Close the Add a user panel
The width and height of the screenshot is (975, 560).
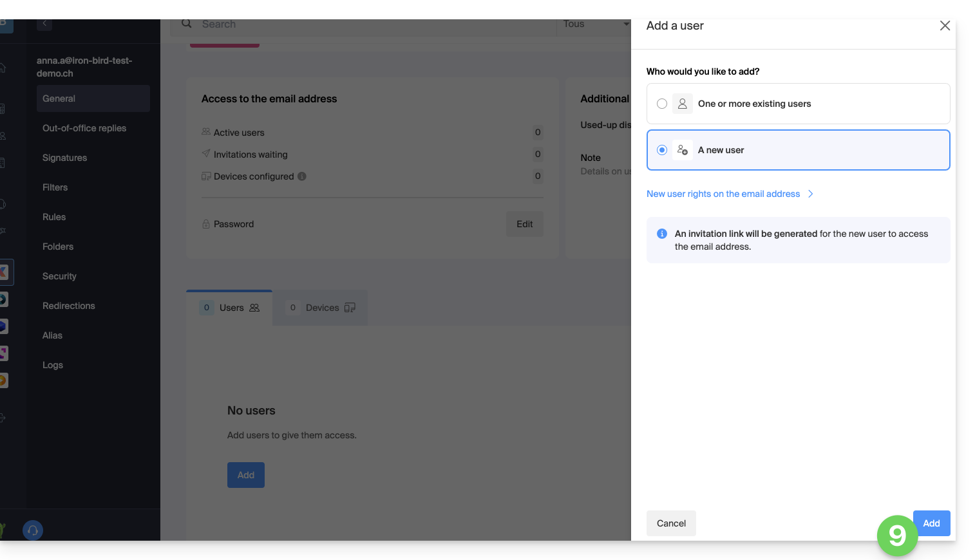[x=945, y=26]
